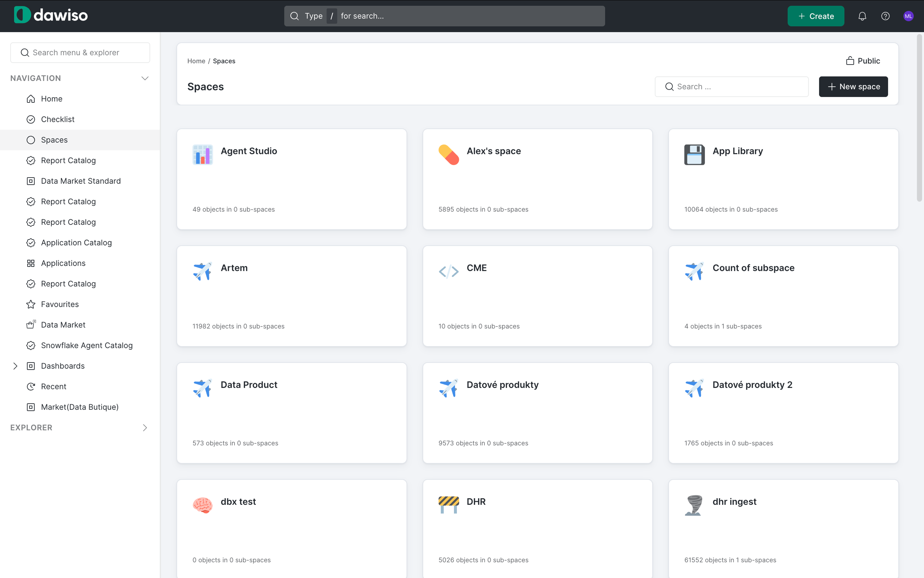924x578 pixels.
Task: Click the Agent Studio bar chart icon
Action: tap(202, 154)
